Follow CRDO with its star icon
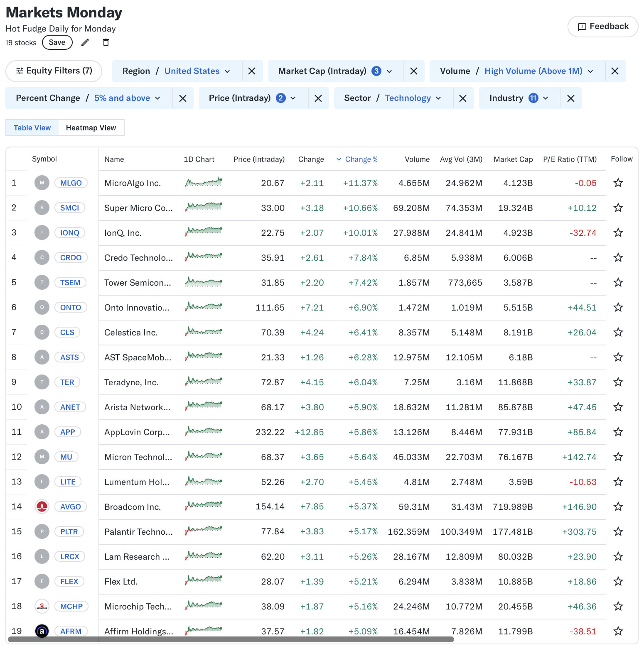The width and height of the screenshot is (644, 651). tap(618, 257)
